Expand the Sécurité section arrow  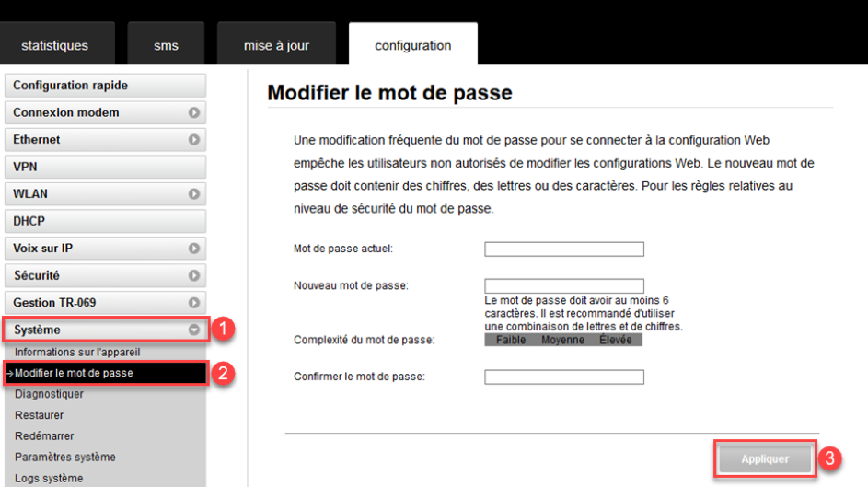click(194, 275)
